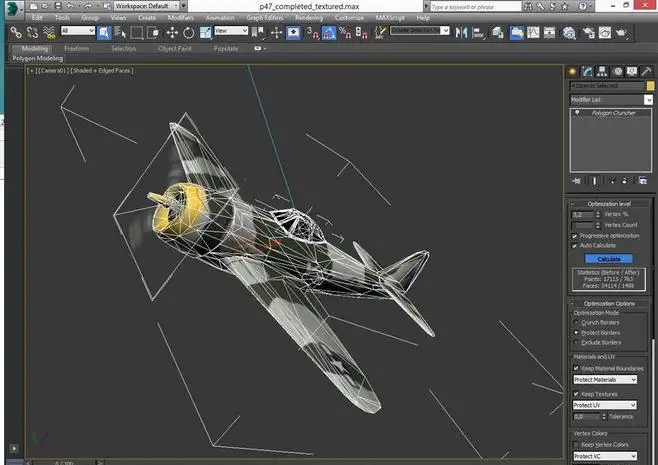The height and width of the screenshot is (465, 658).
Task: Click Configure Modifier Sets icon
Action: 642,181
